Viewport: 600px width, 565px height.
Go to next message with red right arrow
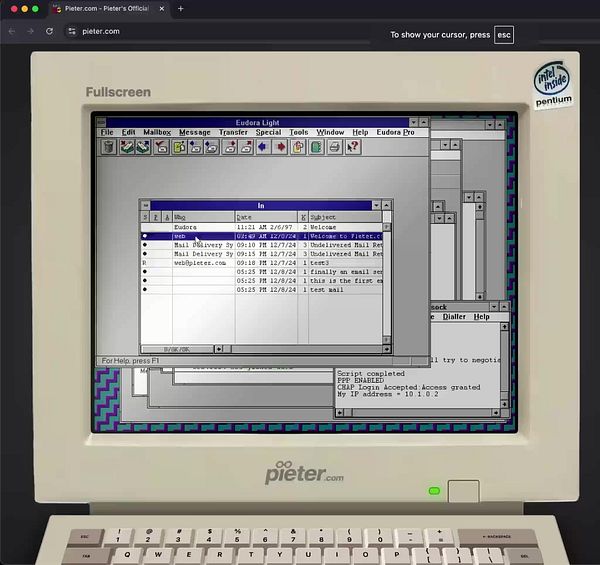[280, 147]
